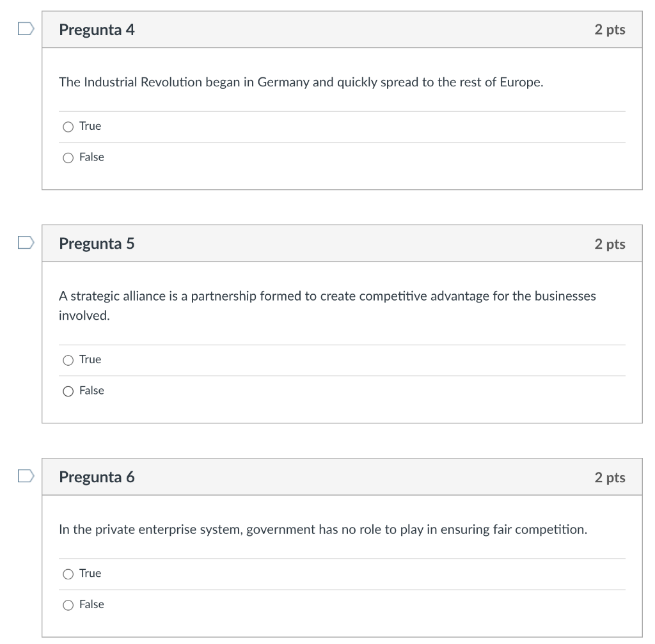This screenshot has height=644, width=655.
Task: Click the word 'Europe' in Pregunta 4
Action: (x=520, y=82)
